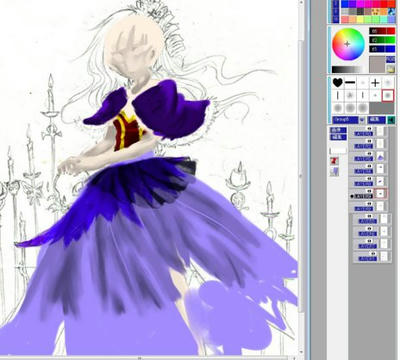Open the bottom palette tab beside the swatches
Viewport: 400px width, 360px height.
[x=336, y=19]
